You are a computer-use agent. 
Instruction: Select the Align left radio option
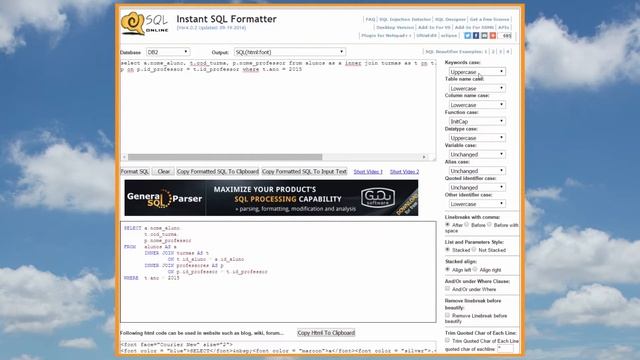click(x=448, y=269)
